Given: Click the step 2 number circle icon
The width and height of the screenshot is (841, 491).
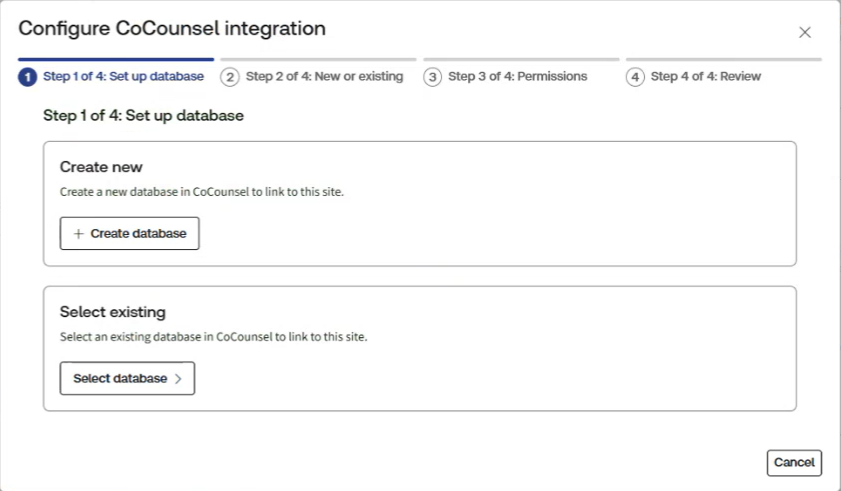Looking at the screenshot, I should point(230,77).
